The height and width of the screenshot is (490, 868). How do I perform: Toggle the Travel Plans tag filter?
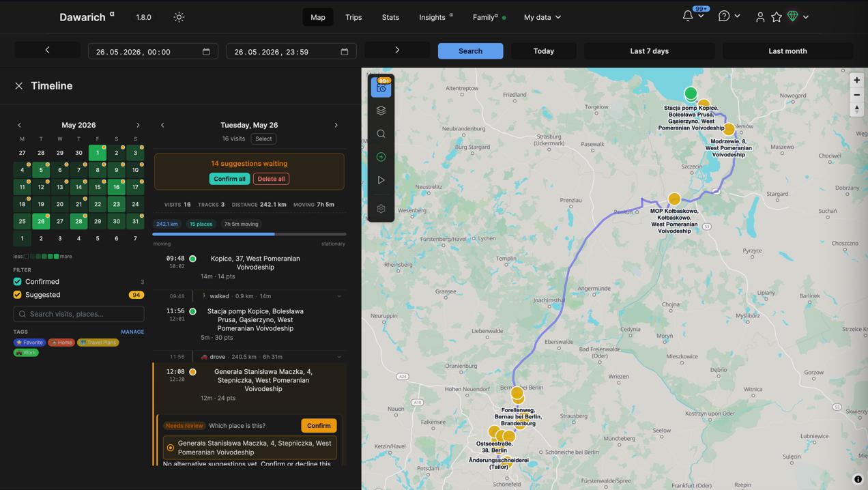[98, 343]
